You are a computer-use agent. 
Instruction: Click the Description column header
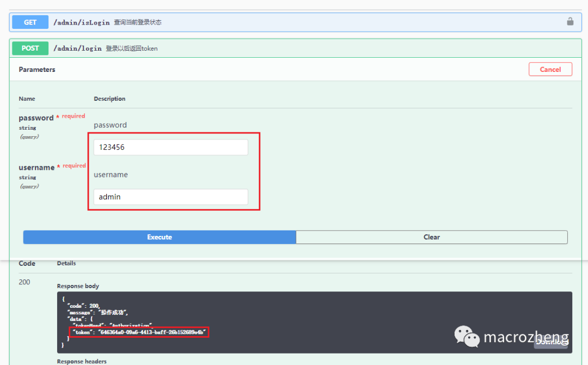pos(109,99)
